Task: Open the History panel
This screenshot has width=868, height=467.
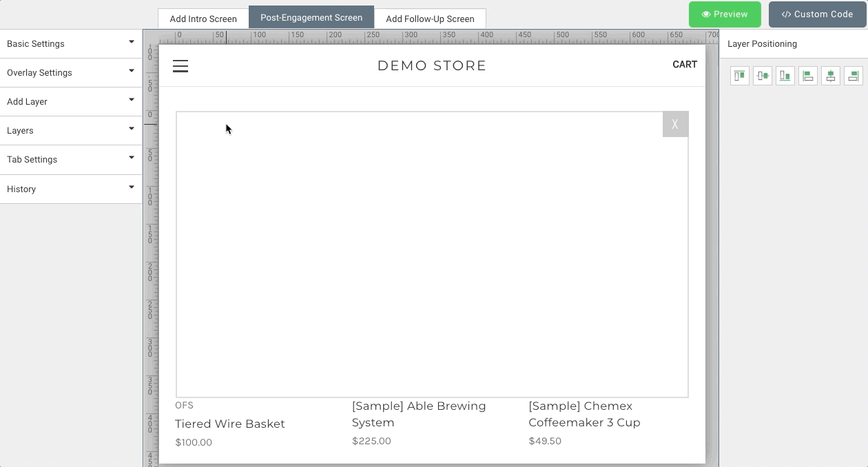Action: (x=70, y=189)
